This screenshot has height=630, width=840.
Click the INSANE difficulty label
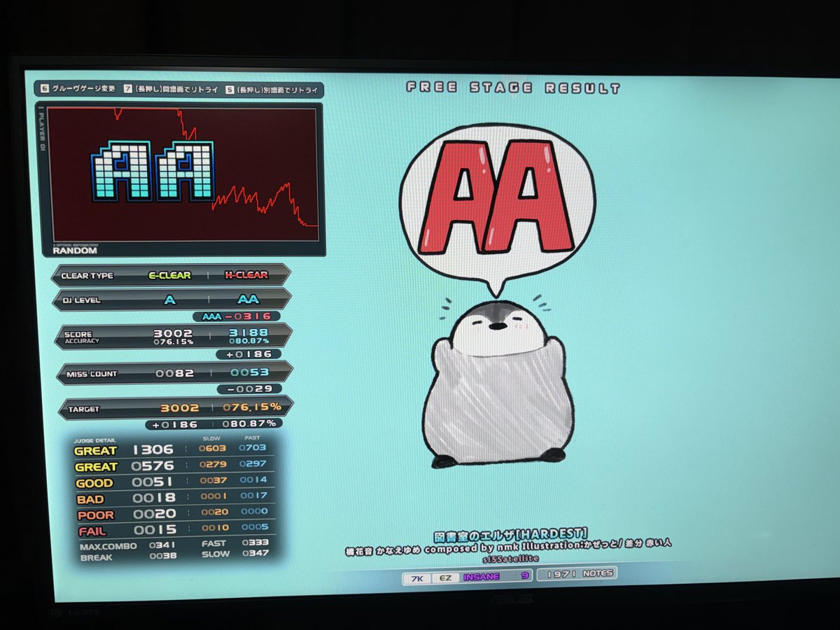pos(480,577)
